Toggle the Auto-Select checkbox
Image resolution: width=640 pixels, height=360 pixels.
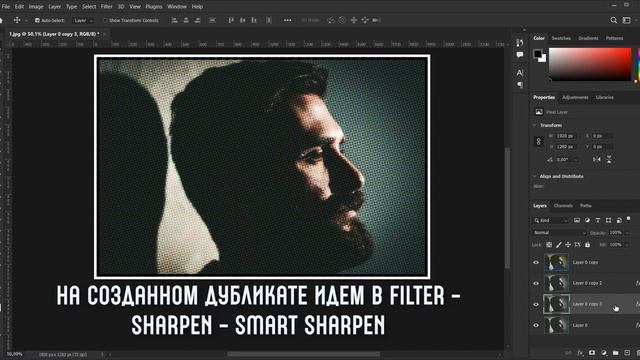tap(37, 20)
